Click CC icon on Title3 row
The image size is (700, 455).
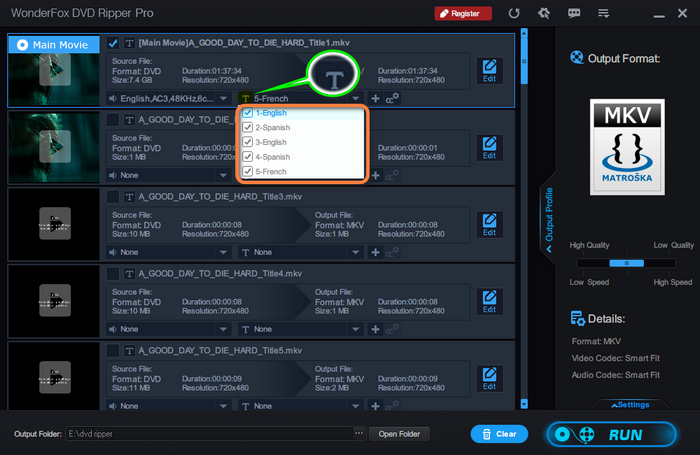pyautogui.click(x=392, y=252)
